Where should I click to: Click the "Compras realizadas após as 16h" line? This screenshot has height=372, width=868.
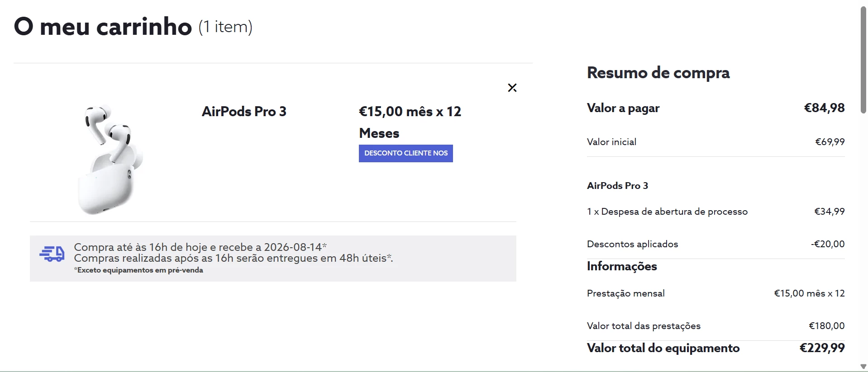pos(233,258)
